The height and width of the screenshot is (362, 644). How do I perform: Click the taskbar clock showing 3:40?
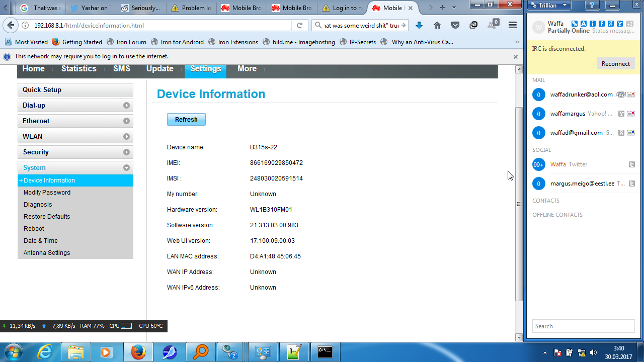[x=619, y=352]
